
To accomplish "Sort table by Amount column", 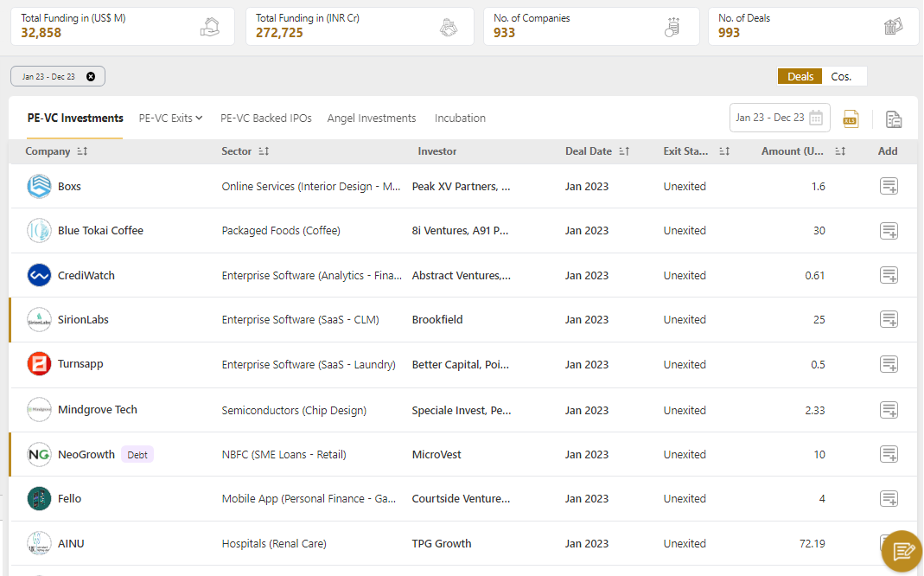I will 840,151.
